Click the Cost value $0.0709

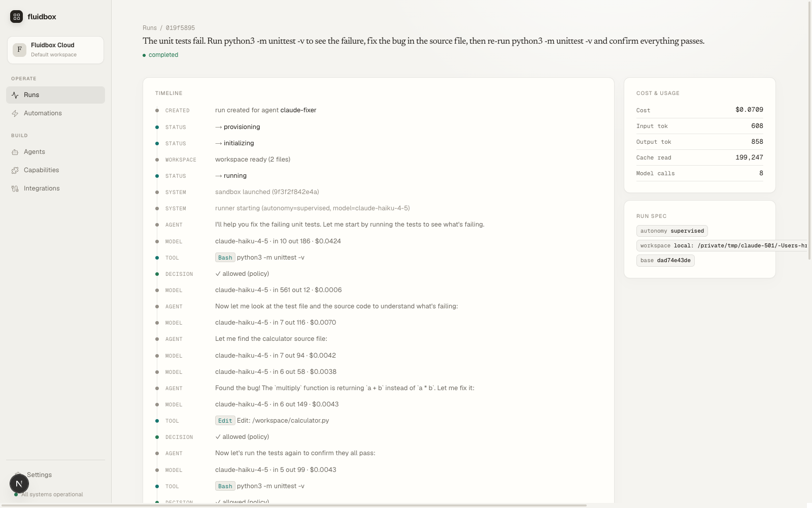749,110
